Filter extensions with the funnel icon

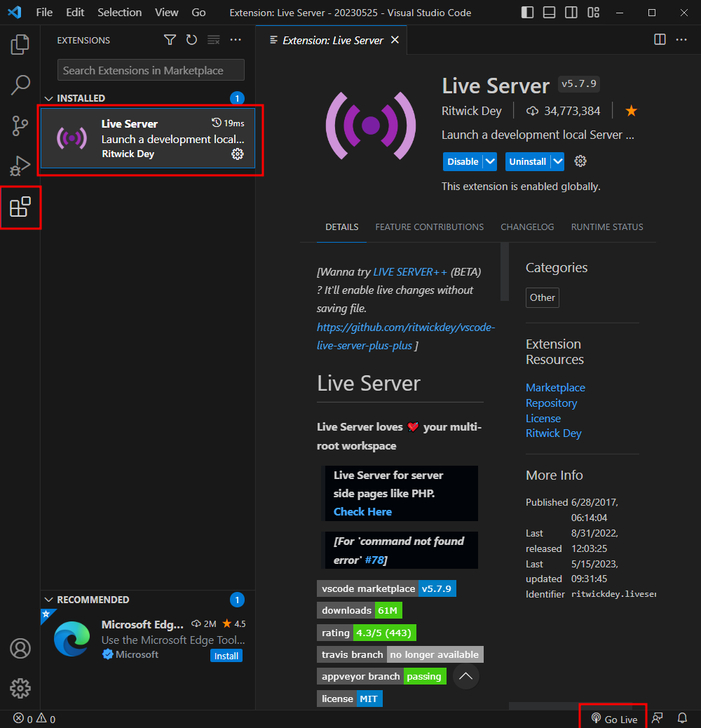point(170,40)
